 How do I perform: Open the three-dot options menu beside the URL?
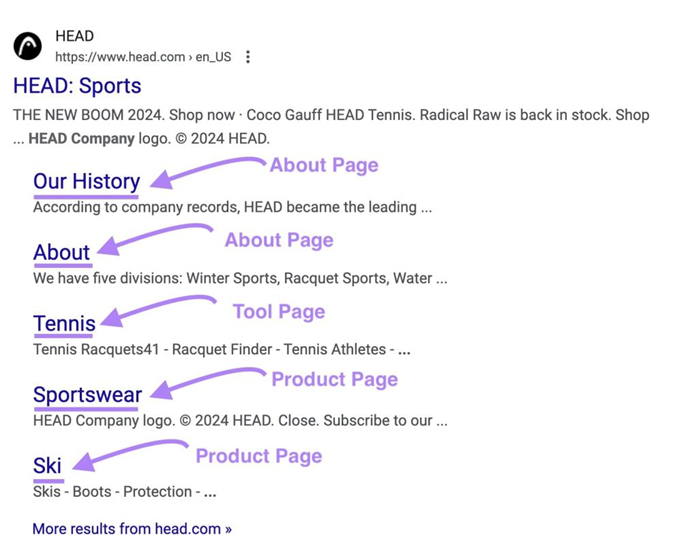(248, 57)
